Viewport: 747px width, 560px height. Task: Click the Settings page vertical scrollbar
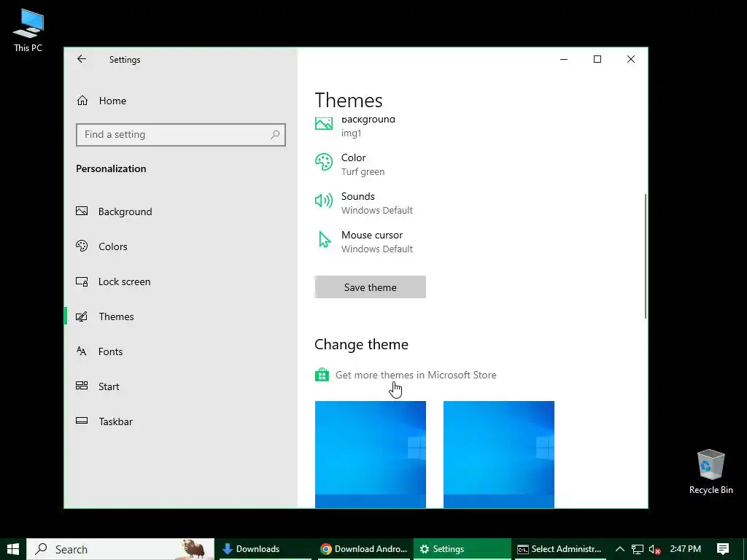pos(646,256)
